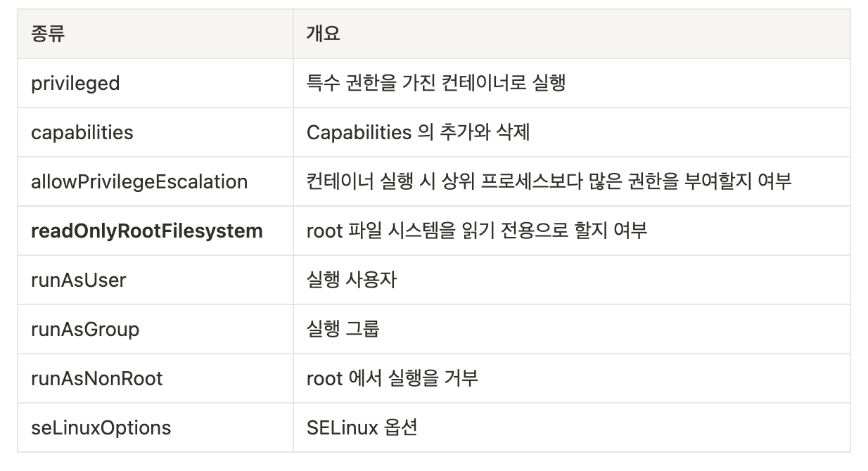
Task: Click the 'root 파일 시스템을 읽기 전용' description
Action: click(477, 231)
